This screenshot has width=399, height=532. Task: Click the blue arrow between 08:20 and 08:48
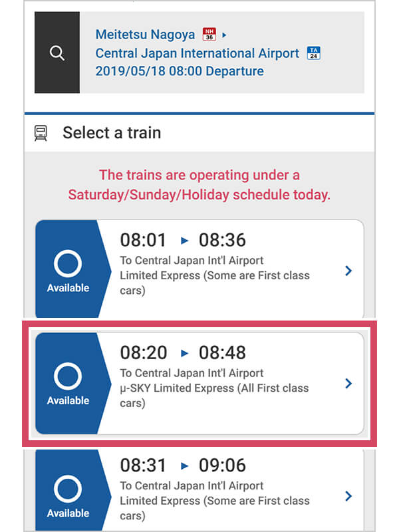click(184, 353)
